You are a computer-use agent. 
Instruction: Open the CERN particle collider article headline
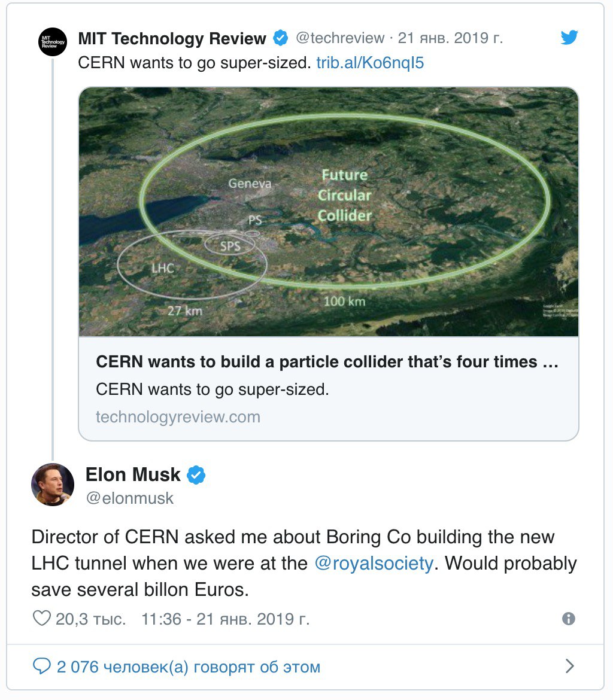pos(327,361)
